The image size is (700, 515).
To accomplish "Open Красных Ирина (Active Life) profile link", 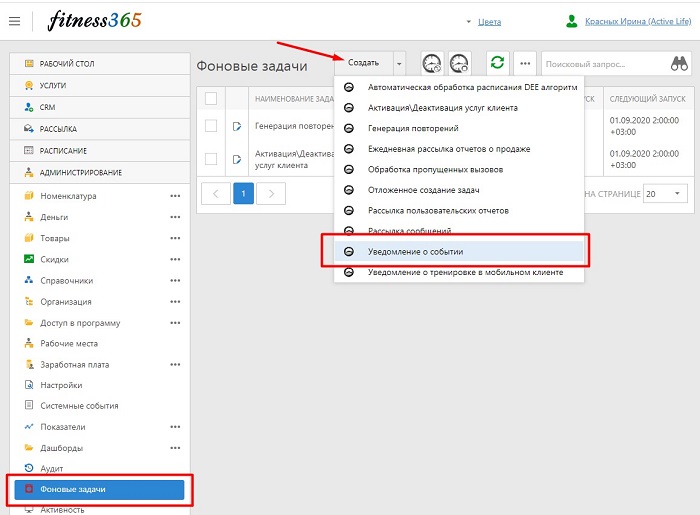I will pos(638,21).
